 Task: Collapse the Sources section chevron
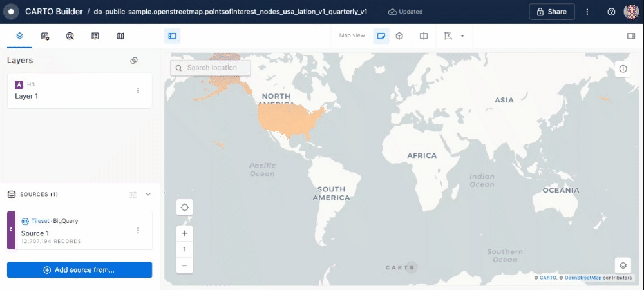(148, 194)
